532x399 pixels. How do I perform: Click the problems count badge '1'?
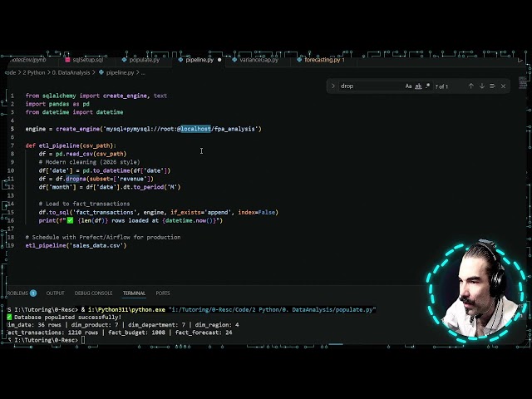coord(33,293)
